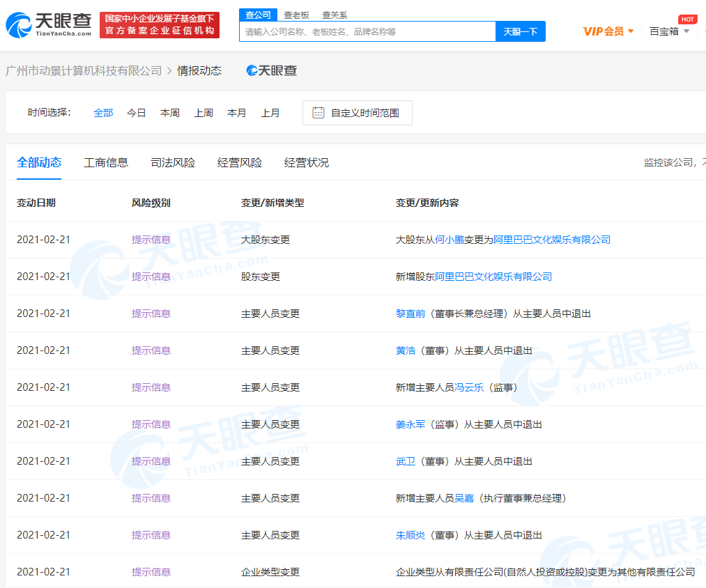Open the 经营状况 tab
The width and height of the screenshot is (706, 588).
tap(307, 162)
